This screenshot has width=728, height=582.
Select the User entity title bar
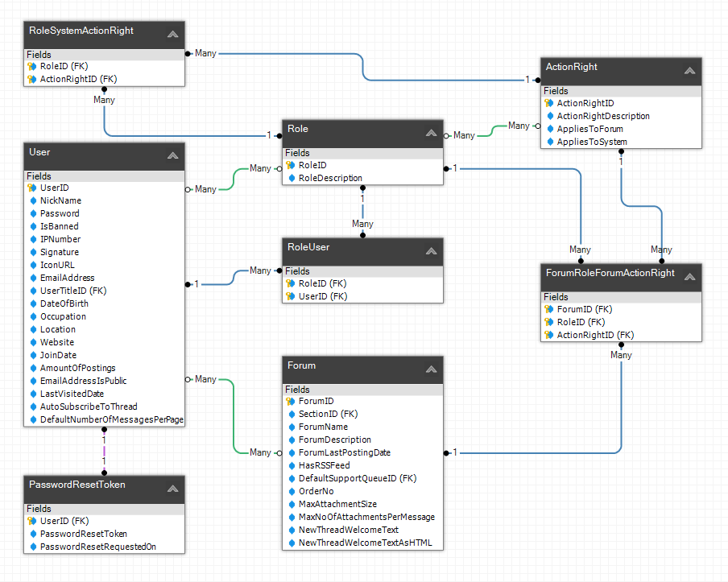[x=104, y=156]
